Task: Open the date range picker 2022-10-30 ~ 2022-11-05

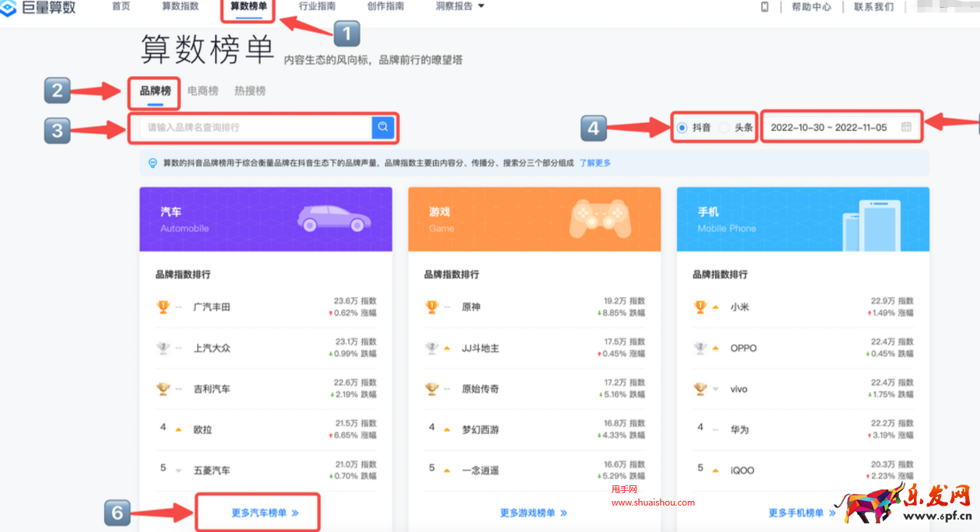Action: [842, 128]
